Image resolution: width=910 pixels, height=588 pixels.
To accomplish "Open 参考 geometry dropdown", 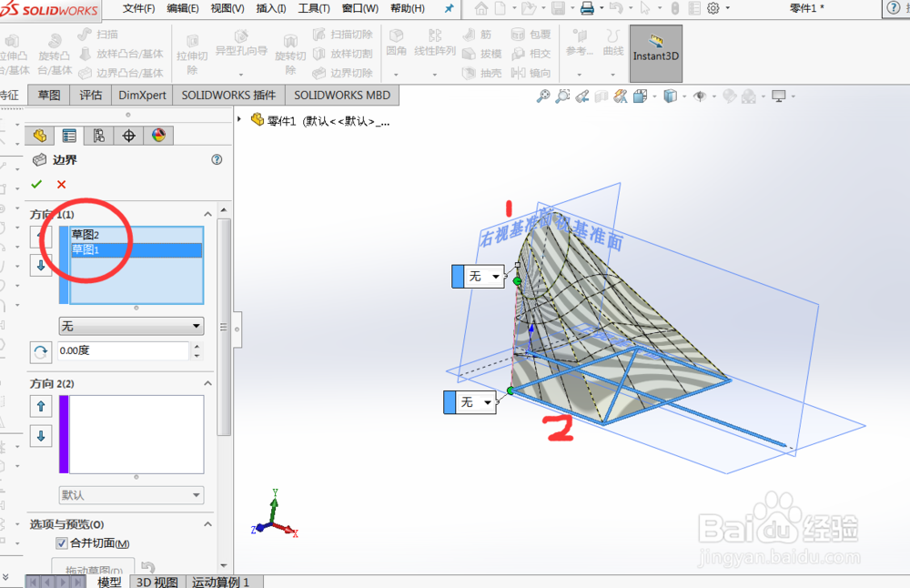I will click(579, 74).
